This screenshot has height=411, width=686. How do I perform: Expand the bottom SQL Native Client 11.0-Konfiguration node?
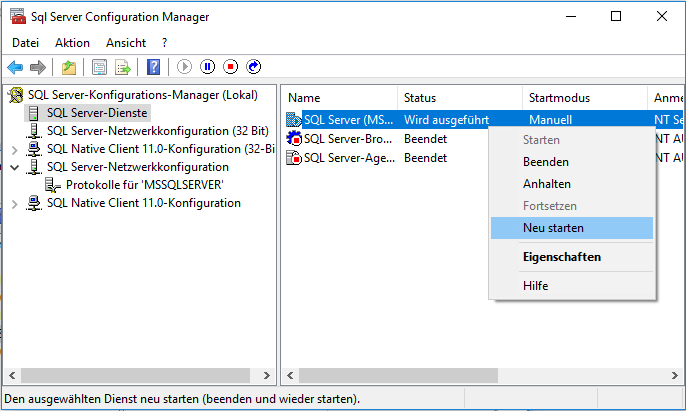pyautogui.click(x=14, y=204)
